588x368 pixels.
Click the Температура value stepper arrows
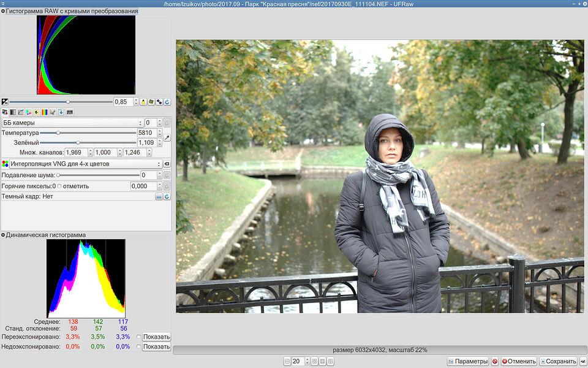pos(160,132)
